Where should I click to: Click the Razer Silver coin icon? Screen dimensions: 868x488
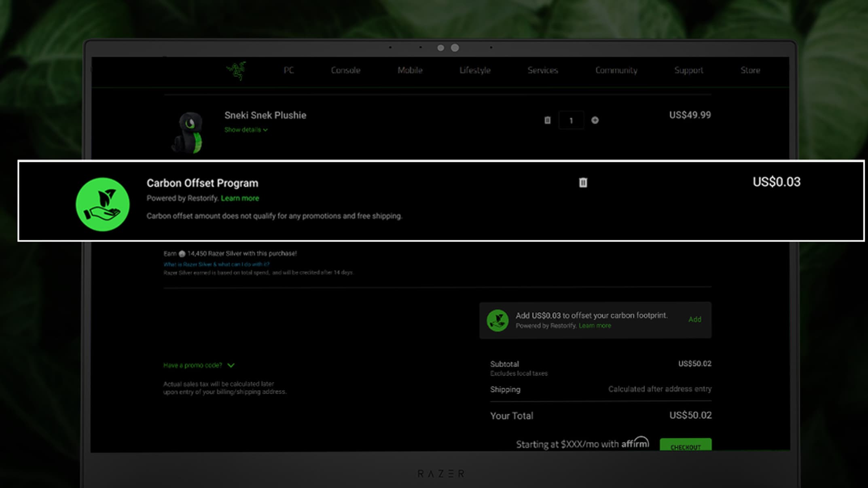coord(182,254)
